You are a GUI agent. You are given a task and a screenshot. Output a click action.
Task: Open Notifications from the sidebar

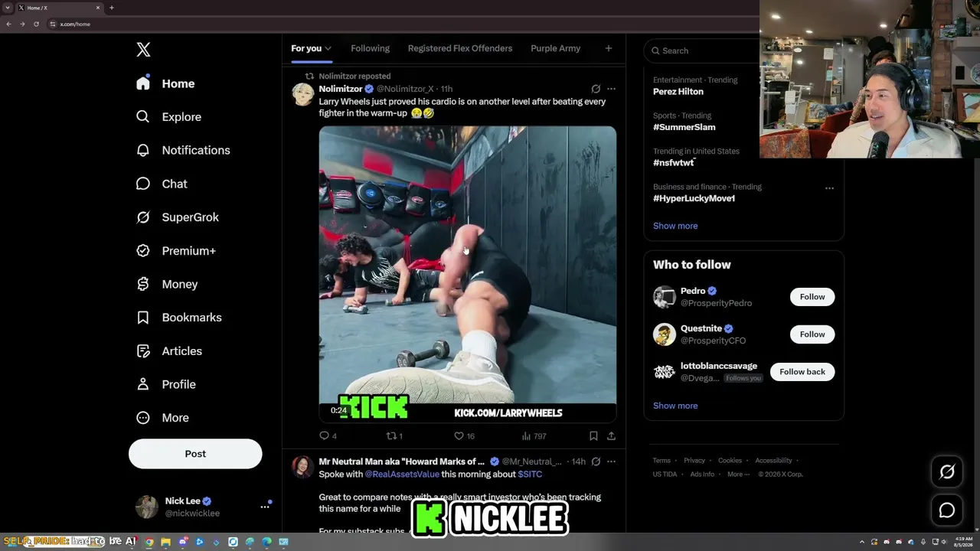[x=183, y=150]
